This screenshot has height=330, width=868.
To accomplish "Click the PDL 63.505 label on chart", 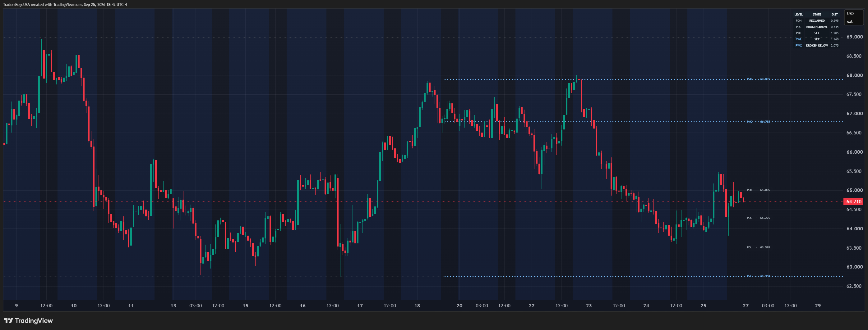I will click(x=758, y=248).
